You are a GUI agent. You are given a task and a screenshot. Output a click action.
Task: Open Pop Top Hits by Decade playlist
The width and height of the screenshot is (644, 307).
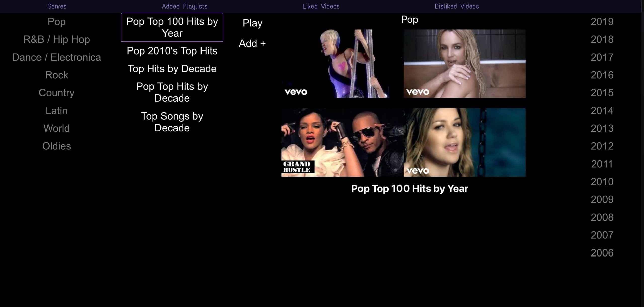tap(172, 92)
